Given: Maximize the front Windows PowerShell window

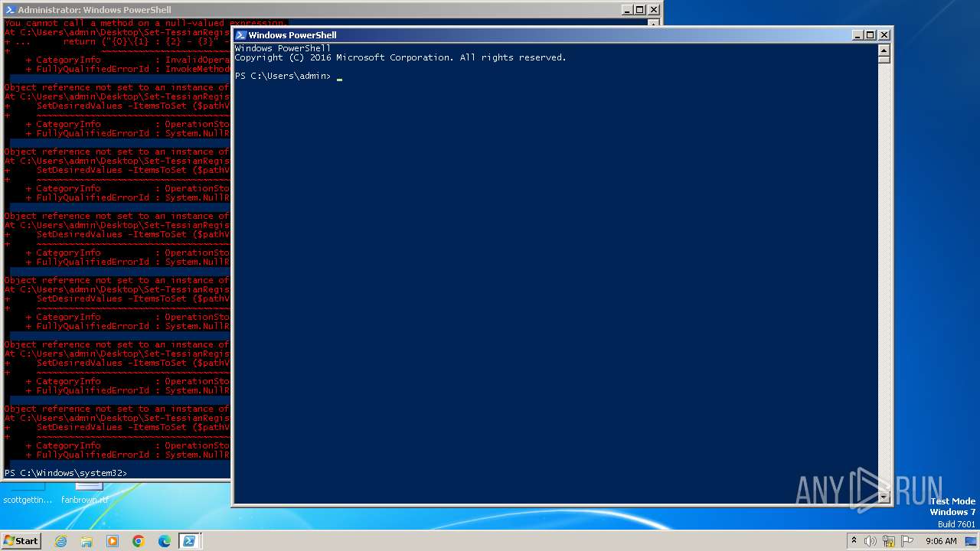Looking at the screenshot, I should (871, 35).
